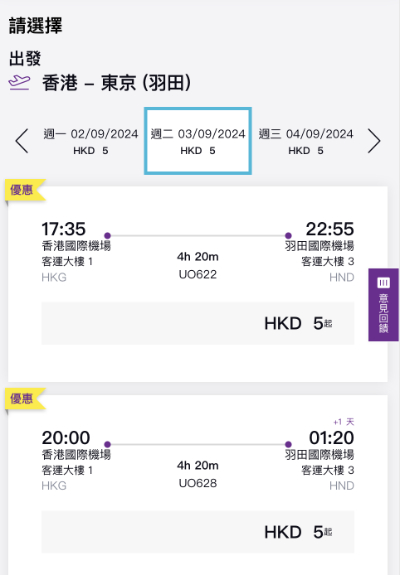Click the first flight's yellow 優惠 tag
This screenshot has width=400, height=575.
(x=24, y=190)
